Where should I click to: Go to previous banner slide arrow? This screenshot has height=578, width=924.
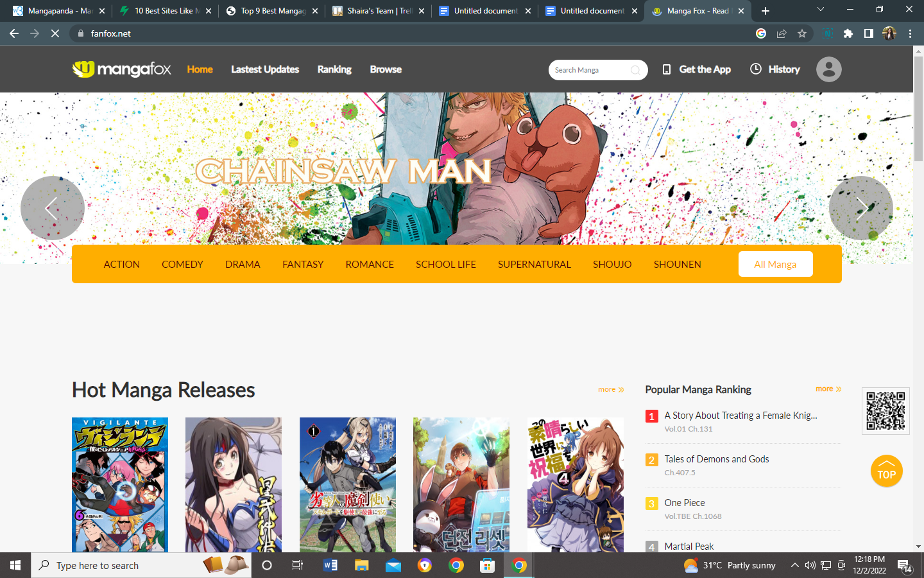[x=53, y=208]
